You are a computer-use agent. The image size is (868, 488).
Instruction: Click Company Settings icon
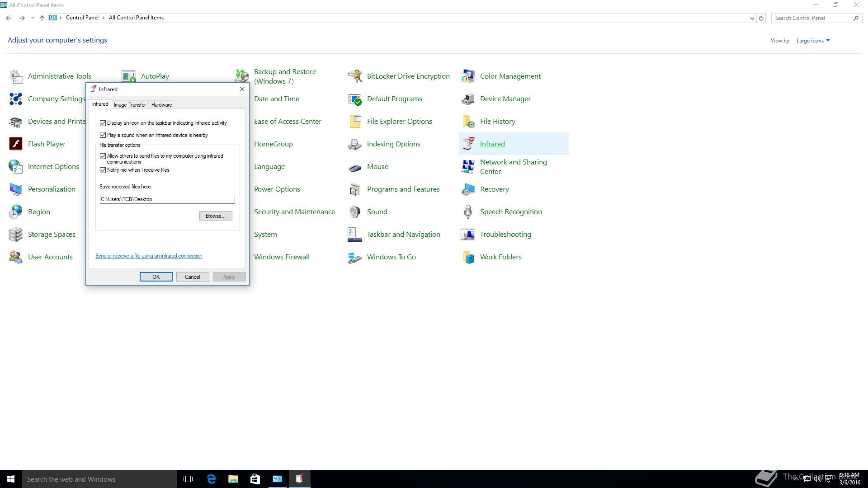[16, 99]
